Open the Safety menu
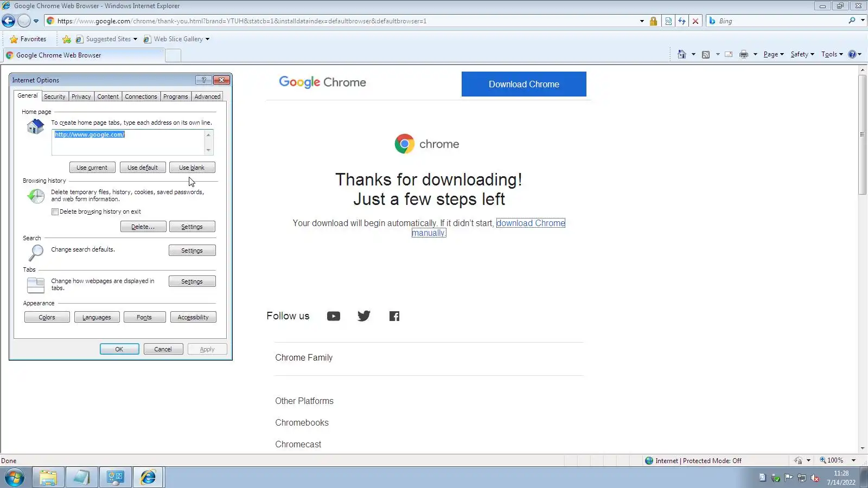868x488 pixels. click(802, 54)
